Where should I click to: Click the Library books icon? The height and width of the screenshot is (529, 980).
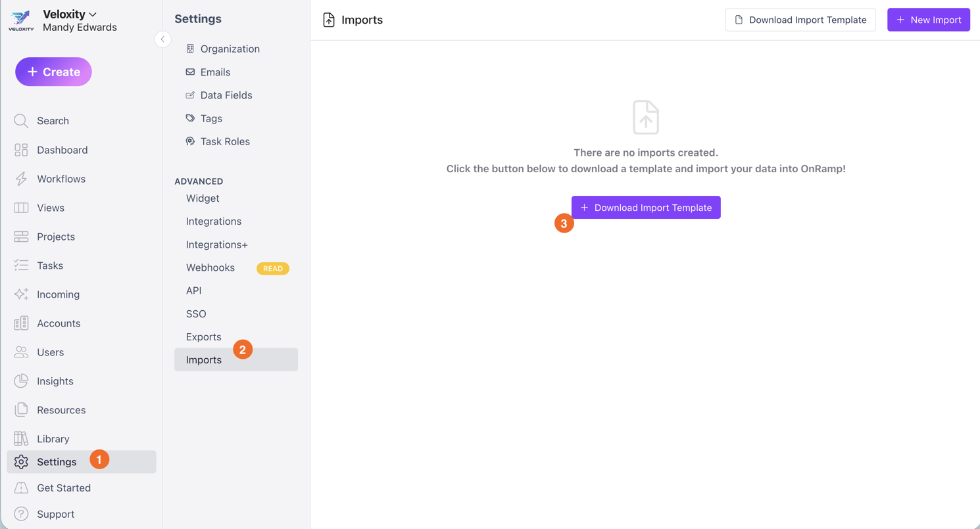[x=21, y=438]
